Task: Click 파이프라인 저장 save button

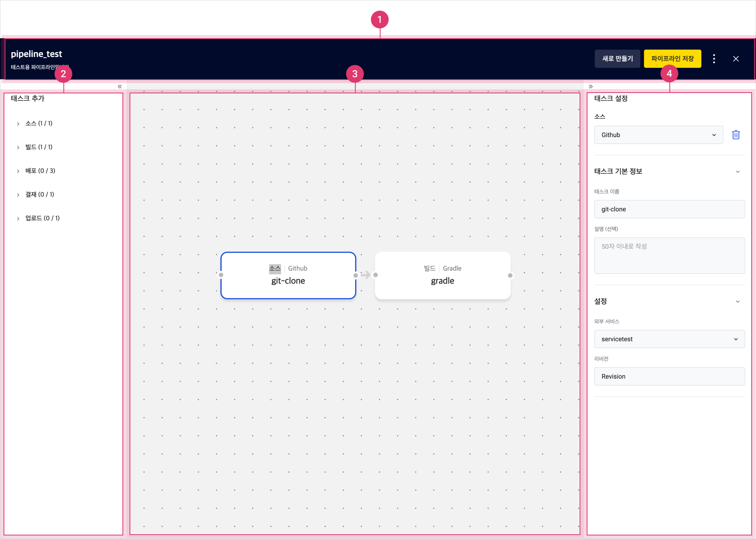Action: tap(673, 58)
